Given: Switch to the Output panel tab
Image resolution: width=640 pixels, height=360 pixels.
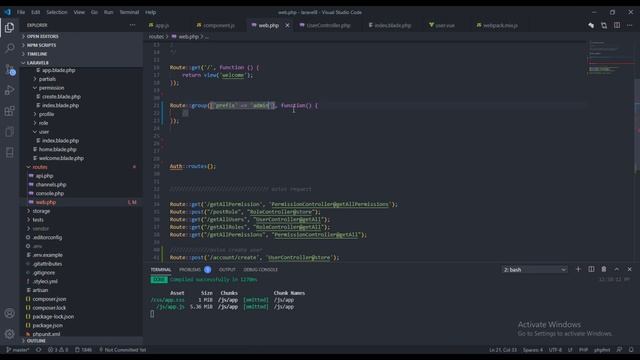Looking at the screenshot, I should pyautogui.click(x=227, y=270).
